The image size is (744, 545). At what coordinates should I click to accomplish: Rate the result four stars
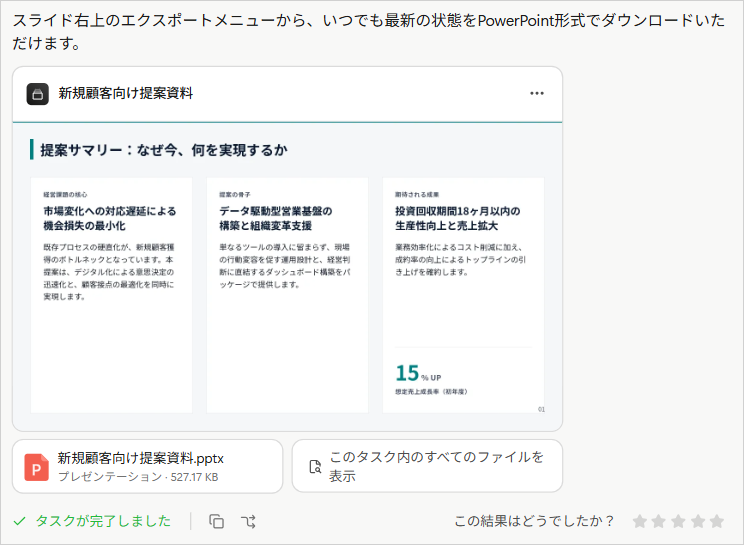pyautogui.click(x=698, y=521)
